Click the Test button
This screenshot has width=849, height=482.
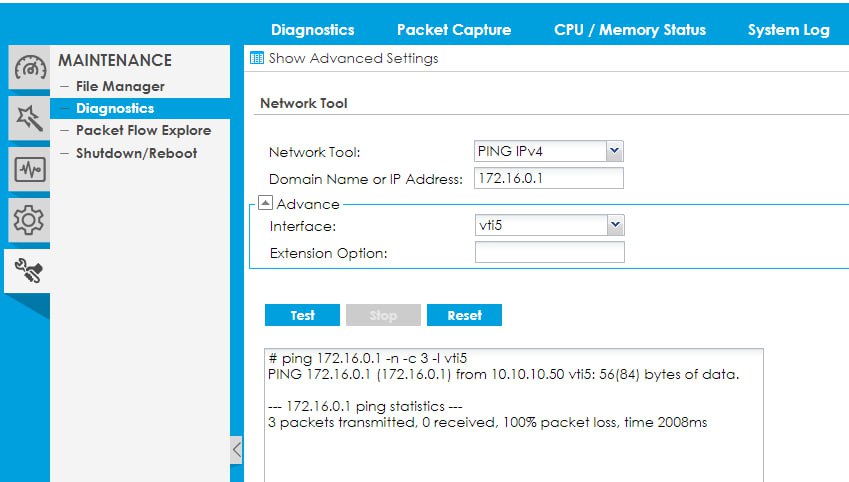tap(302, 315)
